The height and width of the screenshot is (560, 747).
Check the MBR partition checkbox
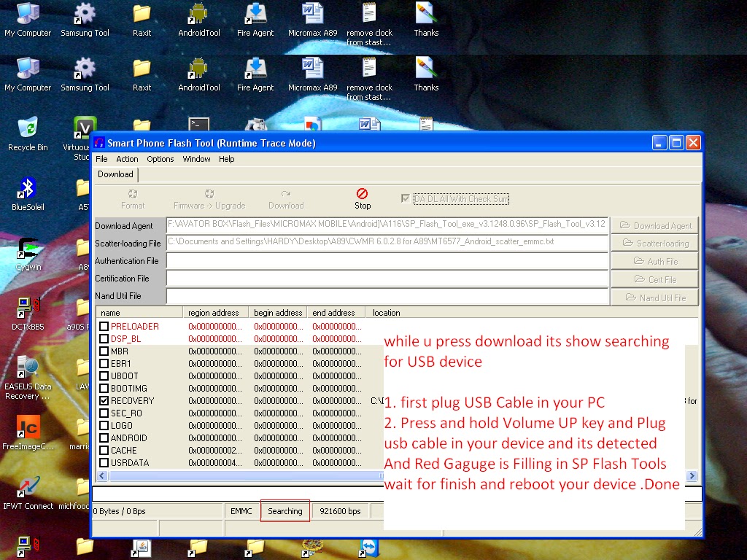tap(104, 351)
